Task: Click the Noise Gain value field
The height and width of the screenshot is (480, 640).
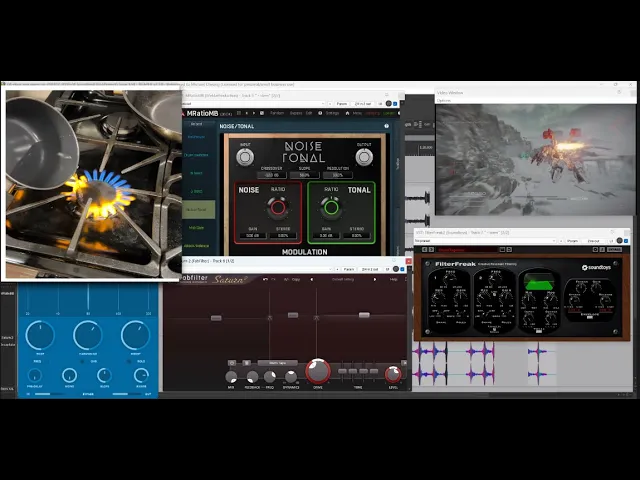Action: (252, 236)
